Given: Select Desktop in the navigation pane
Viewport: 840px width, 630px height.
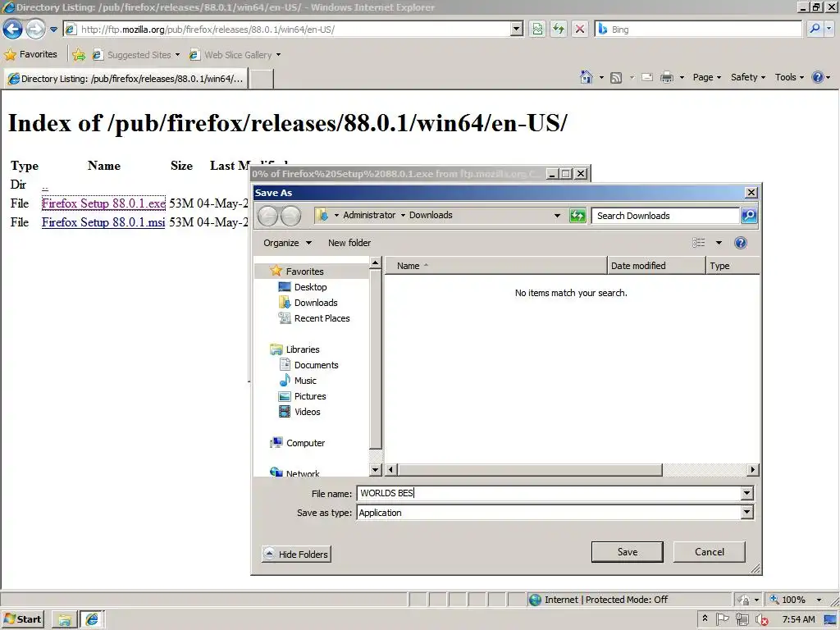Looking at the screenshot, I should pos(303,287).
